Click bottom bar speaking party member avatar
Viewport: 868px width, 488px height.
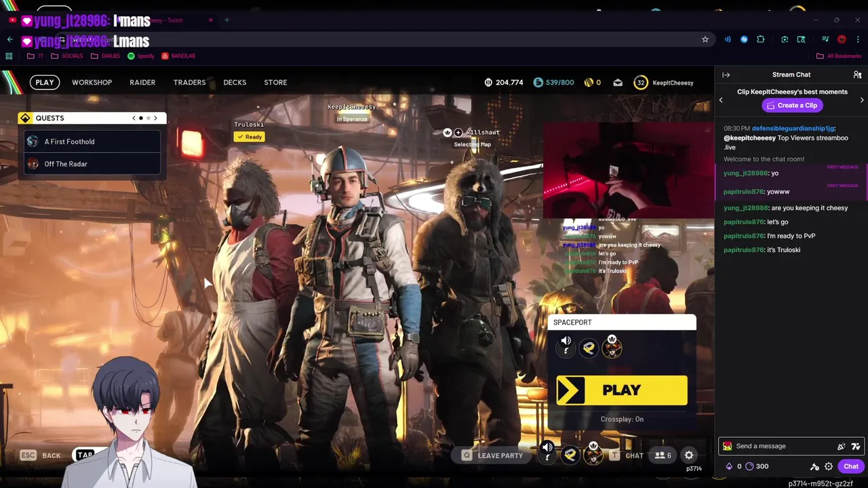pos(547,453)
